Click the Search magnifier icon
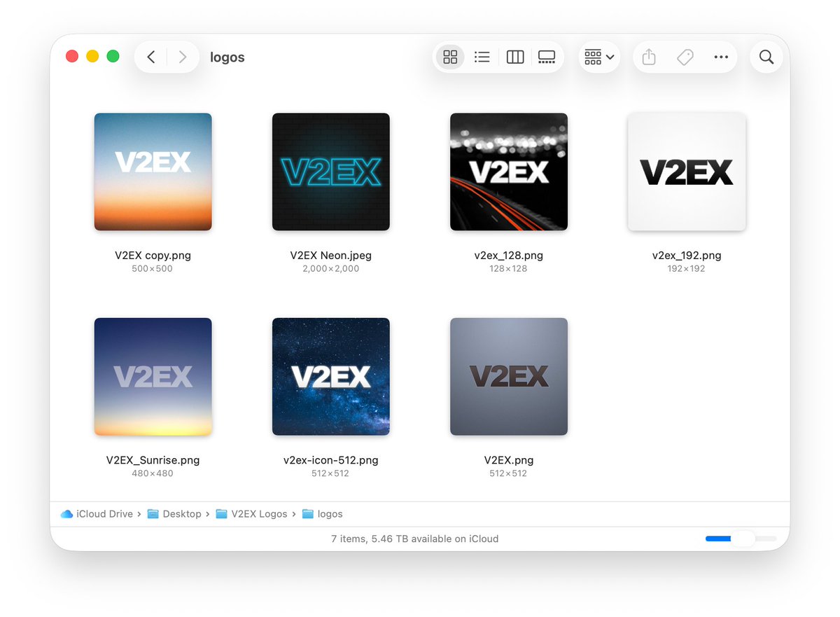Screen dimensions: 840x617 766,57
